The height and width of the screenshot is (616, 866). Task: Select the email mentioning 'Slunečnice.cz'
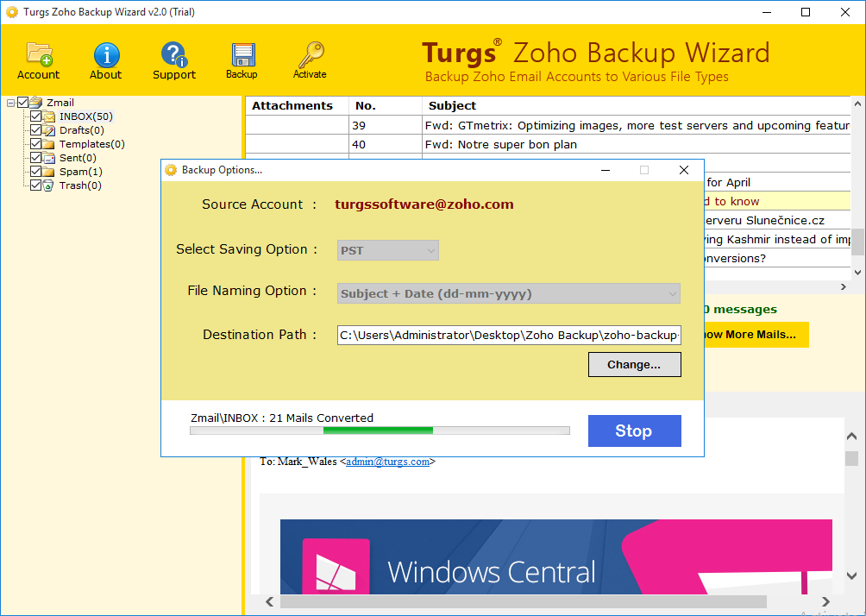[777, 221]
